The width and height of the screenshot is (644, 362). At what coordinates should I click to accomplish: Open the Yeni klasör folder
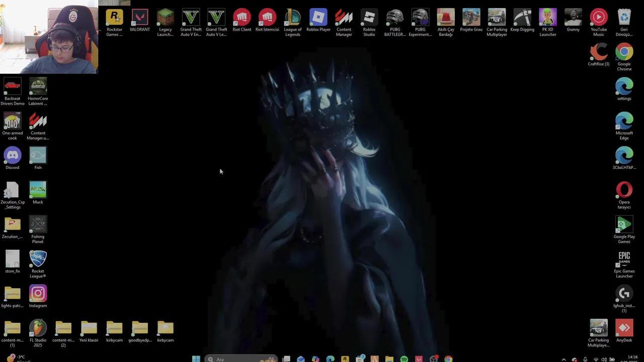(x=89, y=331)
